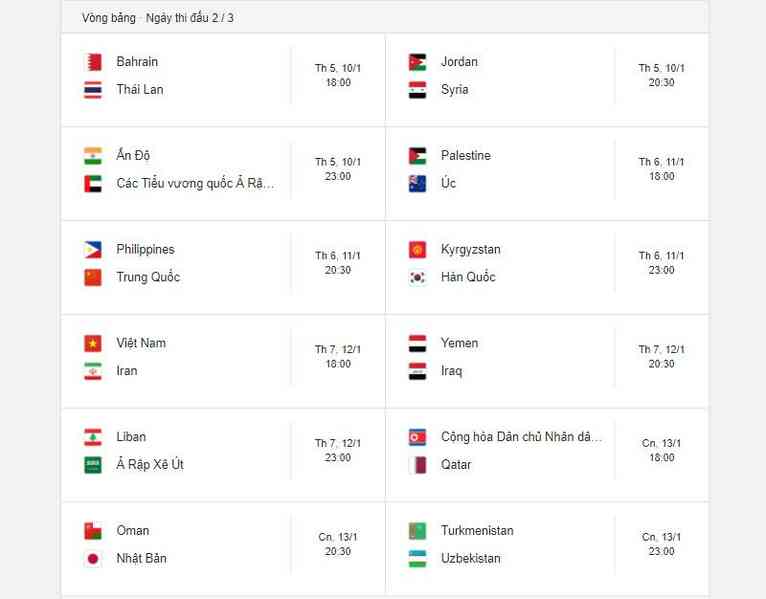
Task: Click the Vòng bảng matchday header
Action: (157, 18)
